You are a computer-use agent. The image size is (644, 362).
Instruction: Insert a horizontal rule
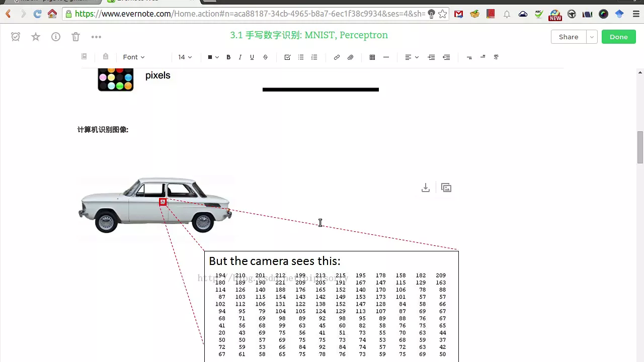[386, 57]
